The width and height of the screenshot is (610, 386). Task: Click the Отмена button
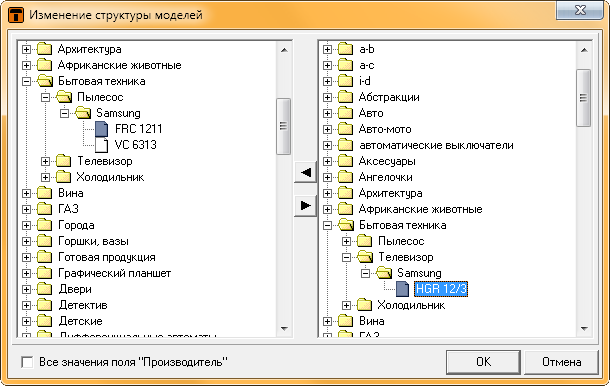click(x=561, y=362)
